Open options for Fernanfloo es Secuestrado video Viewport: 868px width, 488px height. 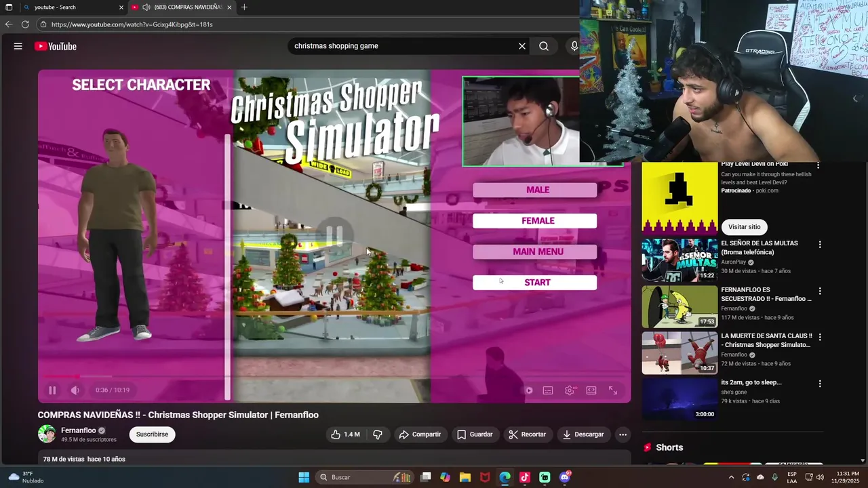pos(819,291)
